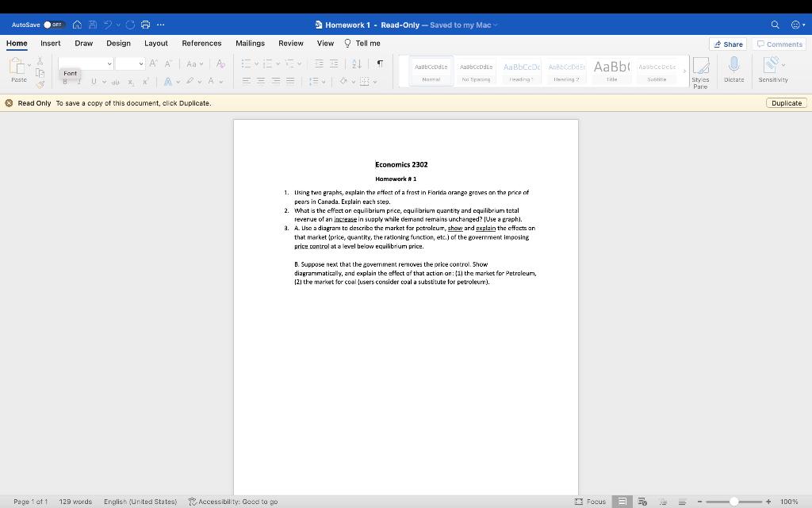Screen dimensions: 812x508
Task: Switch to the Draw tab
Action: 83,43
